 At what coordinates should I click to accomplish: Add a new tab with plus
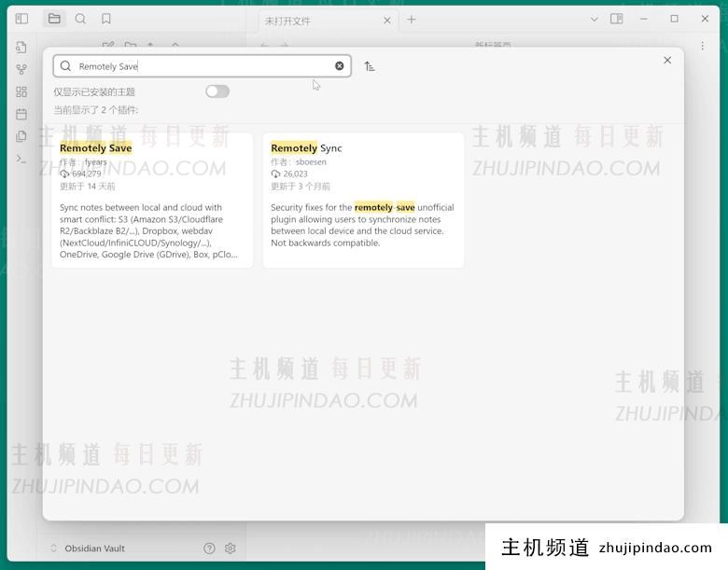click(412, 20)
